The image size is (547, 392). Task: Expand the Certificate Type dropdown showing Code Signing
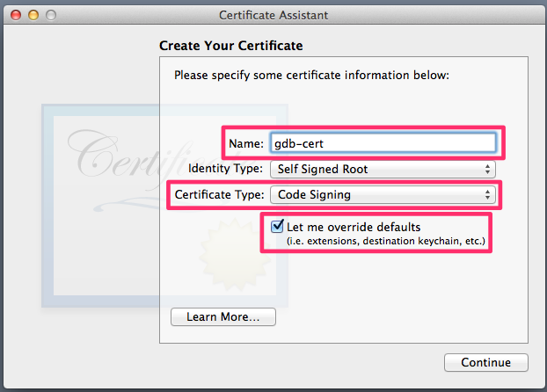(x=382, y=194)
